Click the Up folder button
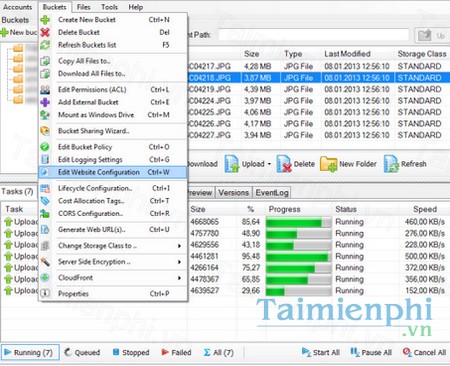 [x=432, y=35]
